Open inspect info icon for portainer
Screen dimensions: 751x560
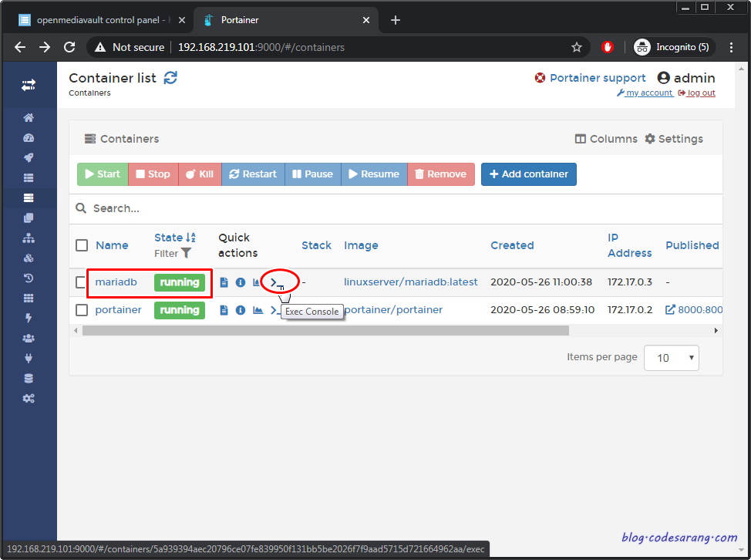[241, 310]
